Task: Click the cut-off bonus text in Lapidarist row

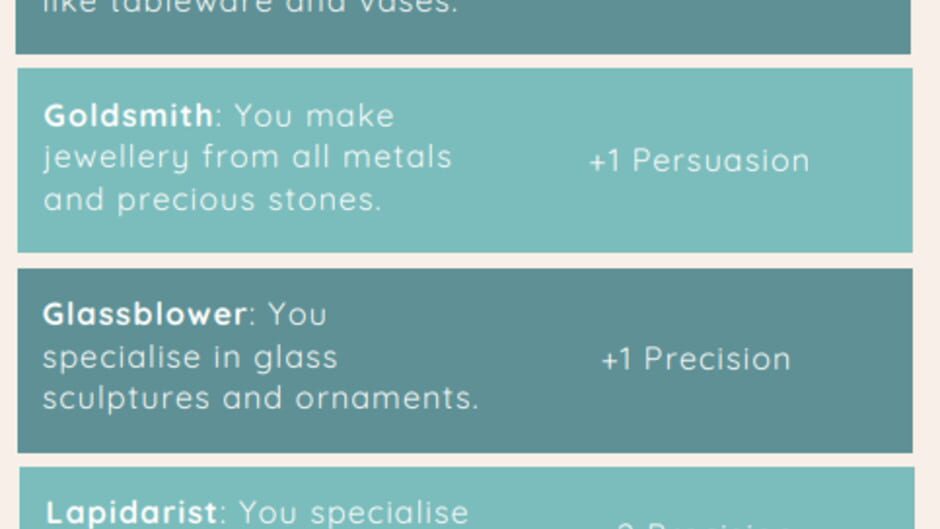Action: pos(703,525)
